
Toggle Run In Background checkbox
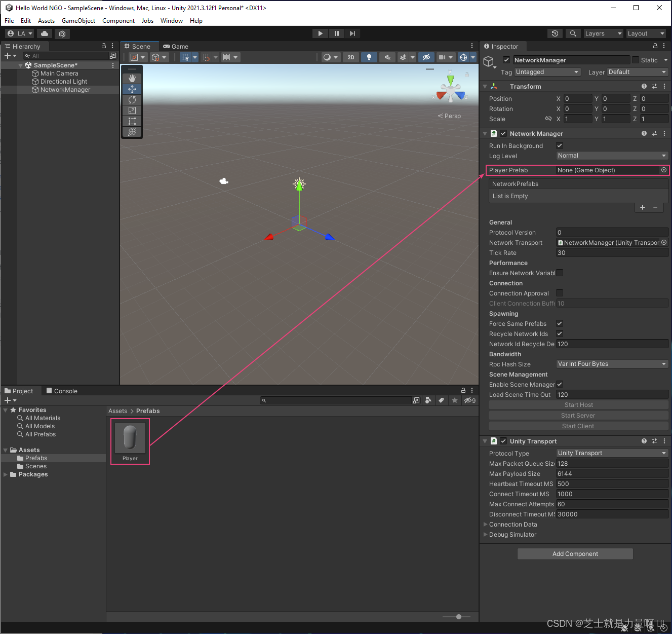point(560,146)
